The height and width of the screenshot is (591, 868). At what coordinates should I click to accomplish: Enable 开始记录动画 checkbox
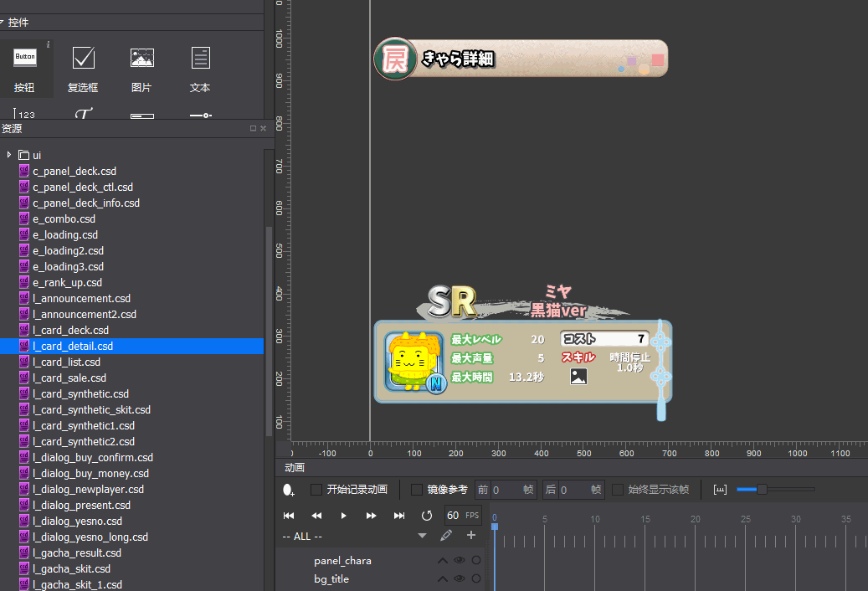click(316, 490)
